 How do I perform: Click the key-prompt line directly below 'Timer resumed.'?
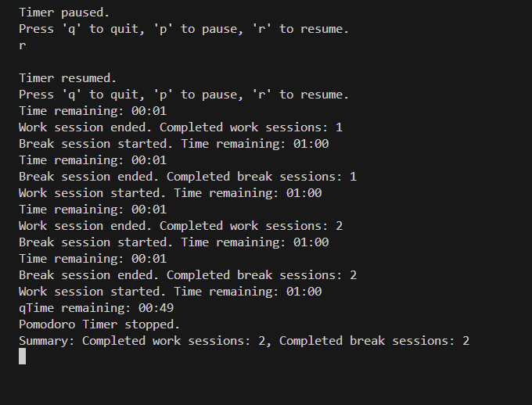click(184, 95)
